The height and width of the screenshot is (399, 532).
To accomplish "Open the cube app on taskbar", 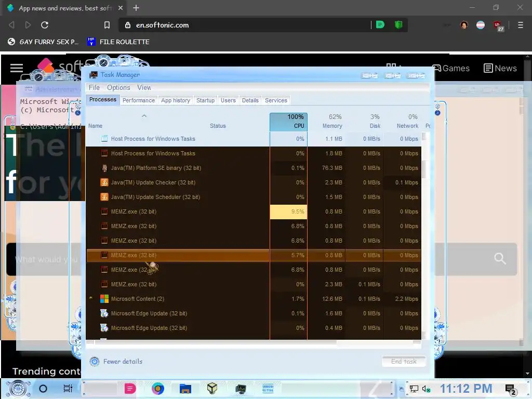I will (x=212, y=389).
